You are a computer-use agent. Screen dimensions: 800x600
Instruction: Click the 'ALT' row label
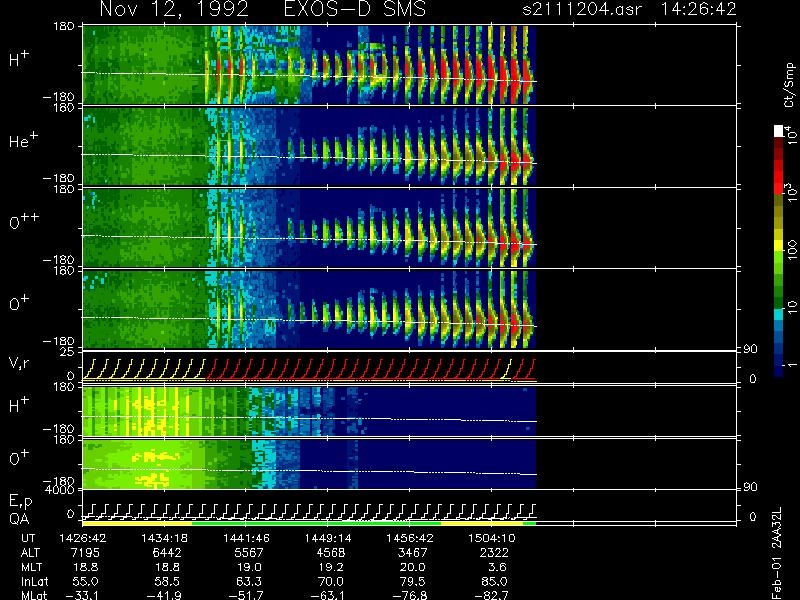click(30, 553)
